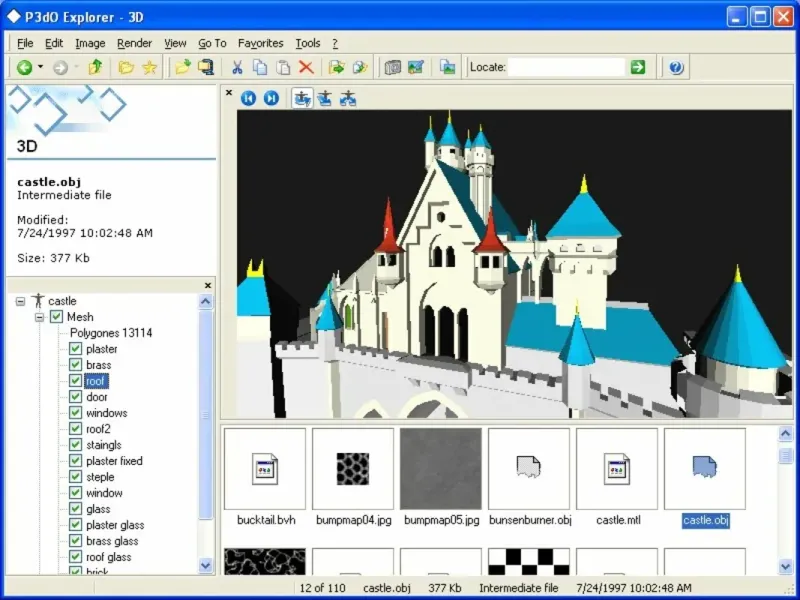
Task: Click the Favorites star icon
Action: (x=149, y=68)
